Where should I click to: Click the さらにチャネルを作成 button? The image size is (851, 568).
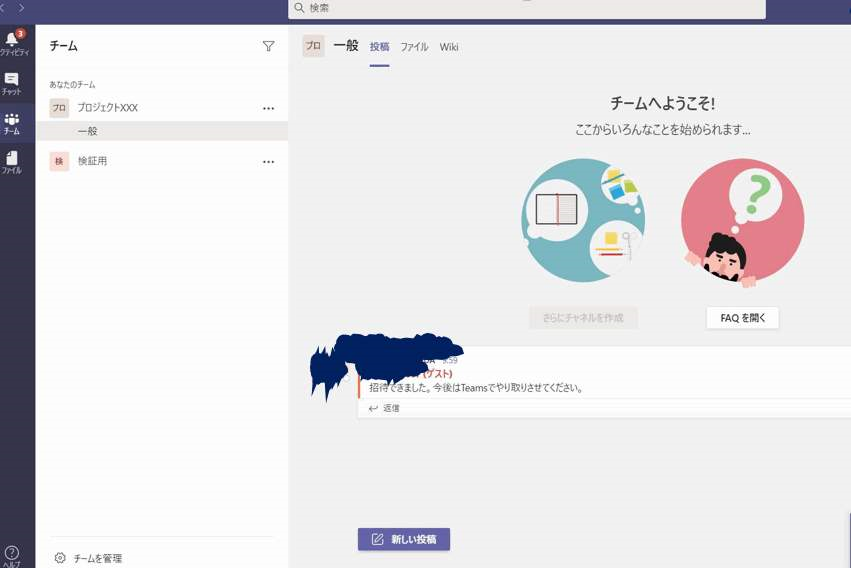coord(583,318)
